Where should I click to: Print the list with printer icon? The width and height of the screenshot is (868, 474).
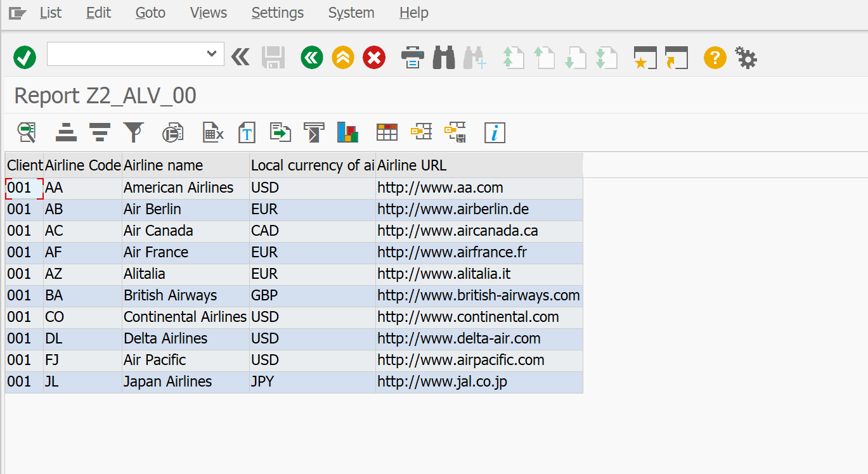click(413, 58)
